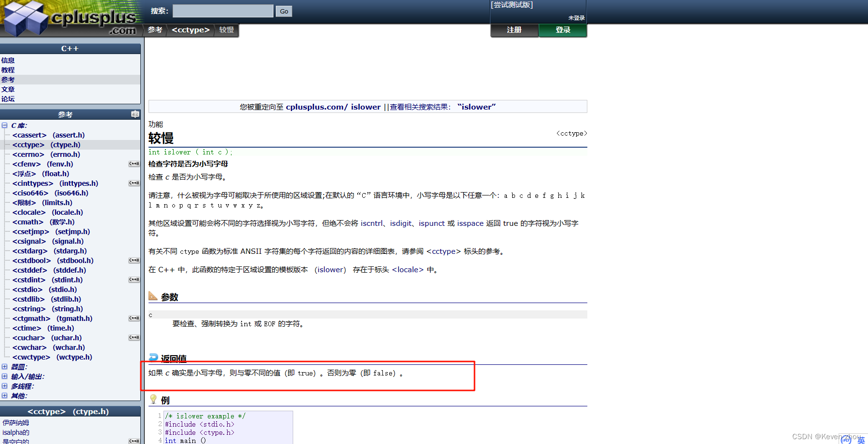Open <cctype> (ctype.h) tree entry
The height and width of the screenshot is (444, 868).
point(46,145)
